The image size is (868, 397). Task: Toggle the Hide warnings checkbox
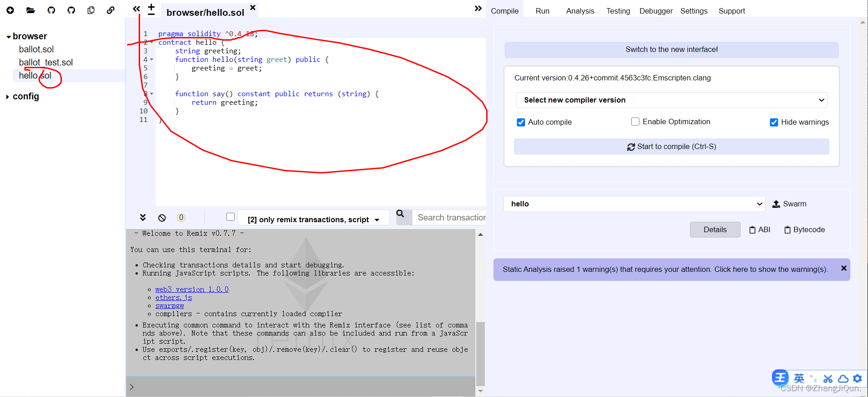tap(774, 122)
